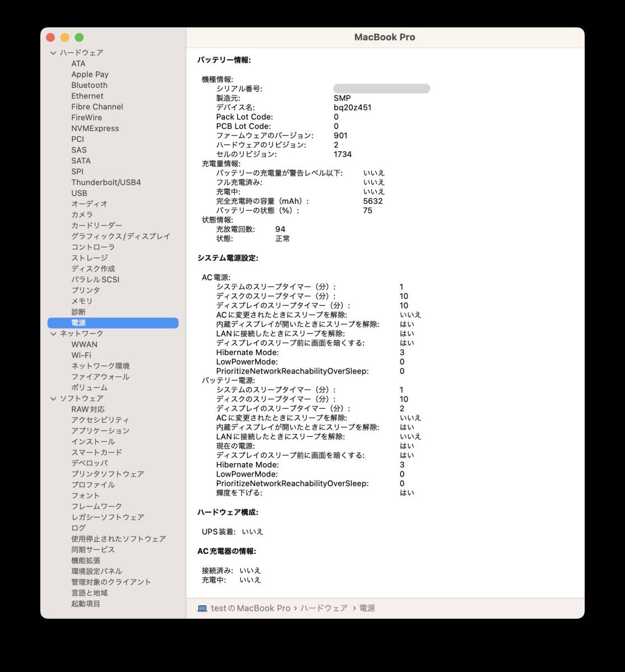Open the USB section
The width and height of the screenshot is (625, 672).
tap(78, 193)
